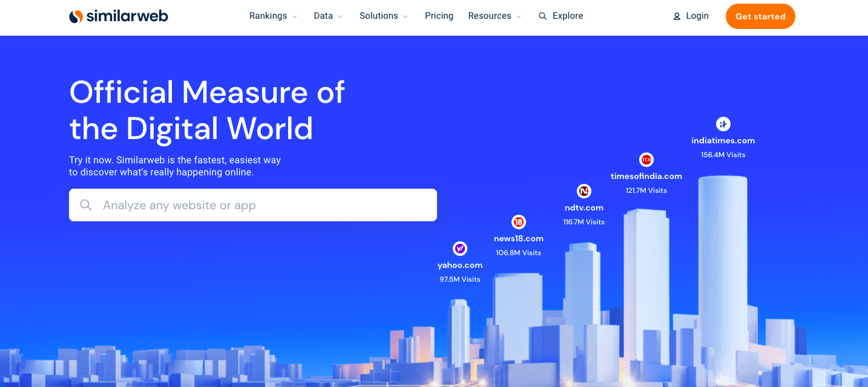The width and height of the screenshot is (868, 387).
Task: Select the Explore search link
Action: (x=567, y=16)
